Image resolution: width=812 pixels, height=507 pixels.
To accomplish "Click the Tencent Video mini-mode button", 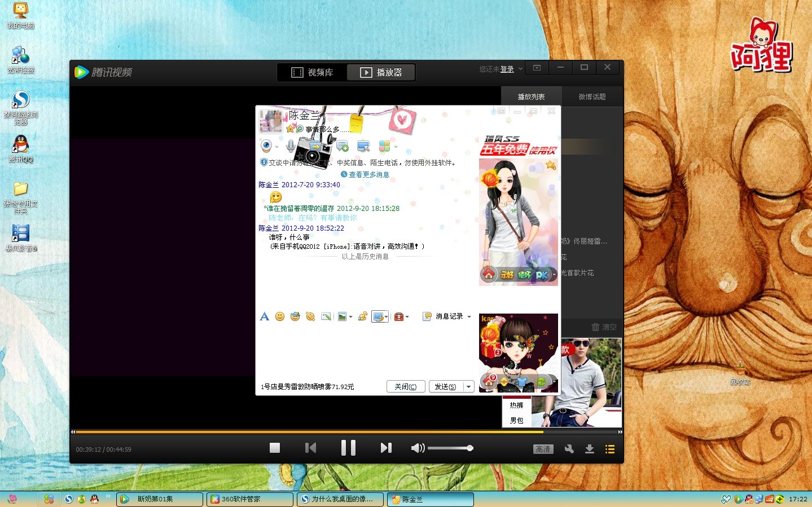I will point(537,68).
